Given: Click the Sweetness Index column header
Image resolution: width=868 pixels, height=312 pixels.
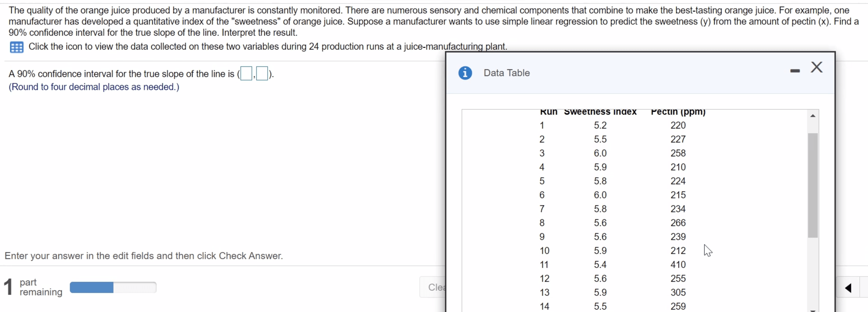Looking at the screenshot, I should (600, 112).
